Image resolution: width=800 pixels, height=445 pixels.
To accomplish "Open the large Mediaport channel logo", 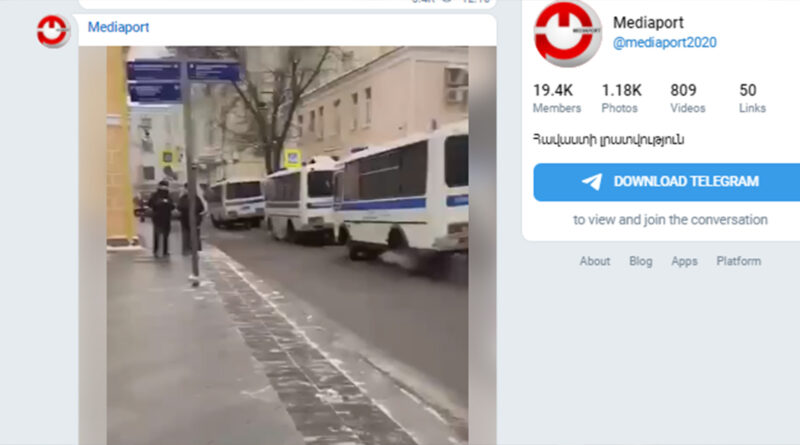I will (567, 34).
